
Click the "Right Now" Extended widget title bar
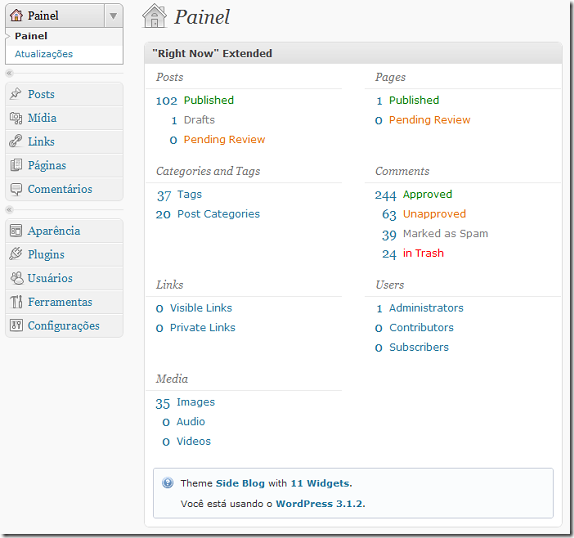pyautogui.click(x=353, y=53)
